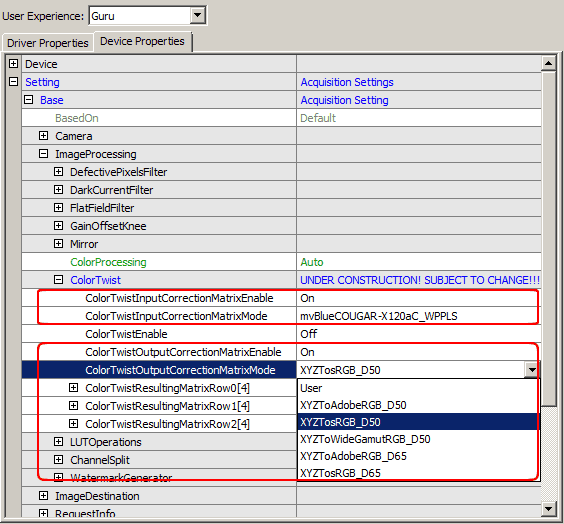Screen dimensions: 564x524
Task: Click the mvBlueCOUGAR-X120aC_WPPLS value
Action: point(379,316)
